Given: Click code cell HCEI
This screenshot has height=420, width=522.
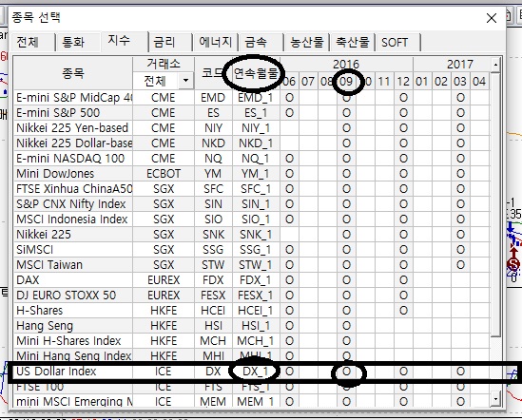Looking at the screenshot, I should pos(213,311).
